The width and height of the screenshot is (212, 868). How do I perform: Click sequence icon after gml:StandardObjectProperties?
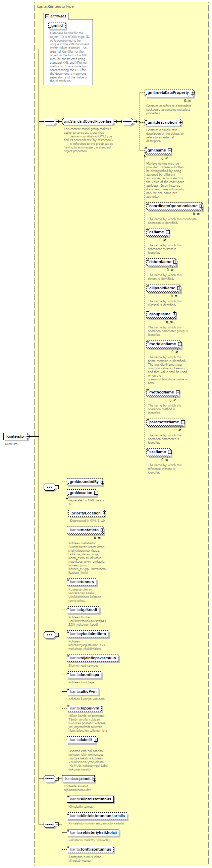[x=127, y=121]
